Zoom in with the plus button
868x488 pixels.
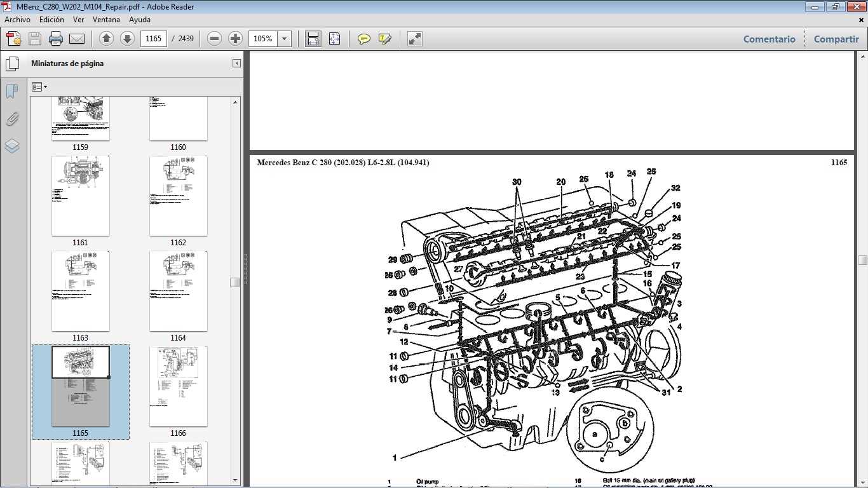(235, 39)
